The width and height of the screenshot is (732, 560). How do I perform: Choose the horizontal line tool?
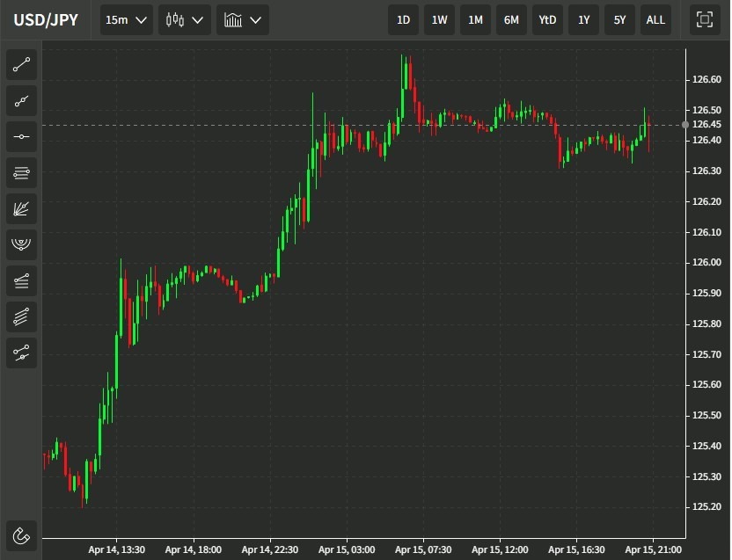pos(21,136)
